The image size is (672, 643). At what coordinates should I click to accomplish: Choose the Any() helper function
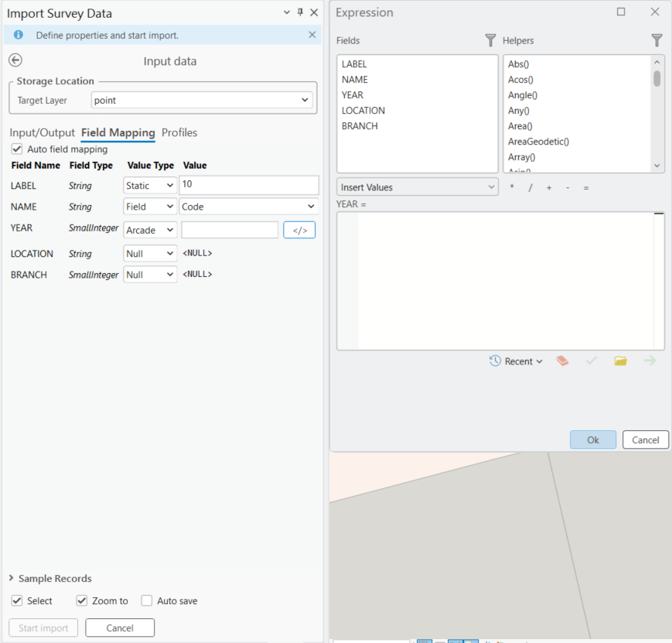click(x=519, y=111)
